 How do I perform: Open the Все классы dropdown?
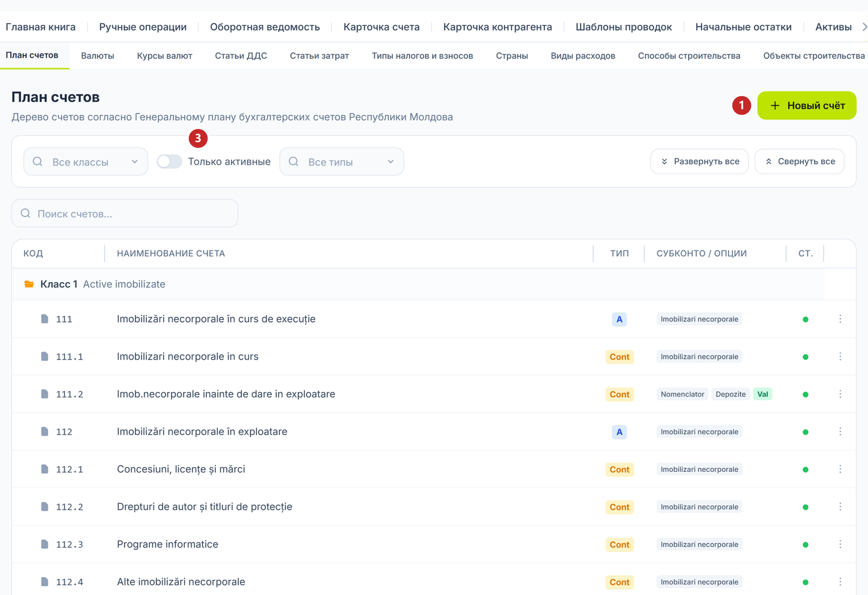[86, 162]
